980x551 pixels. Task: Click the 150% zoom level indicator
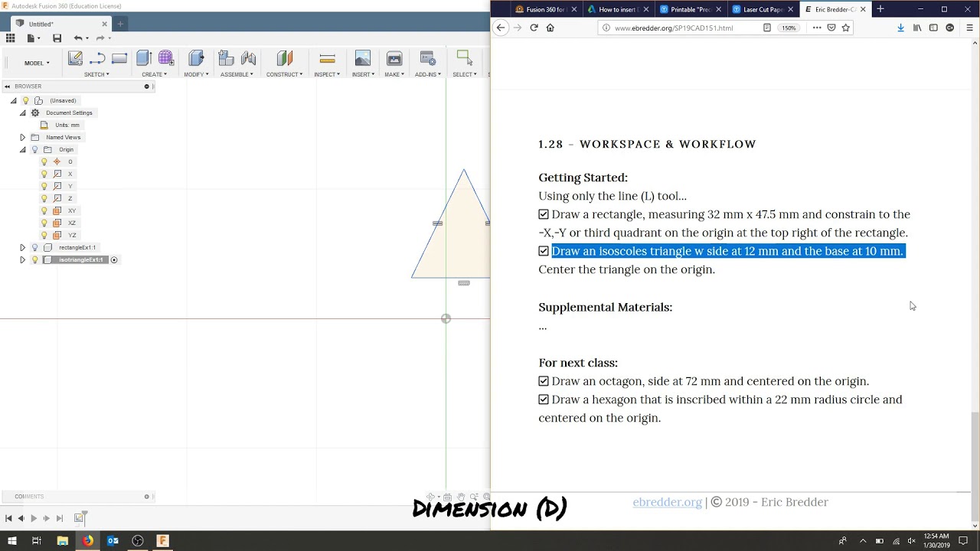(x=788, y=28)
